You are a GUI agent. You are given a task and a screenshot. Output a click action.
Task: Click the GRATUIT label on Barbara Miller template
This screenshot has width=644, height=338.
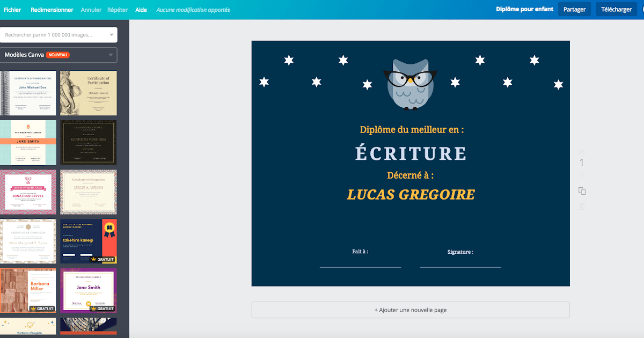point(42,308)
